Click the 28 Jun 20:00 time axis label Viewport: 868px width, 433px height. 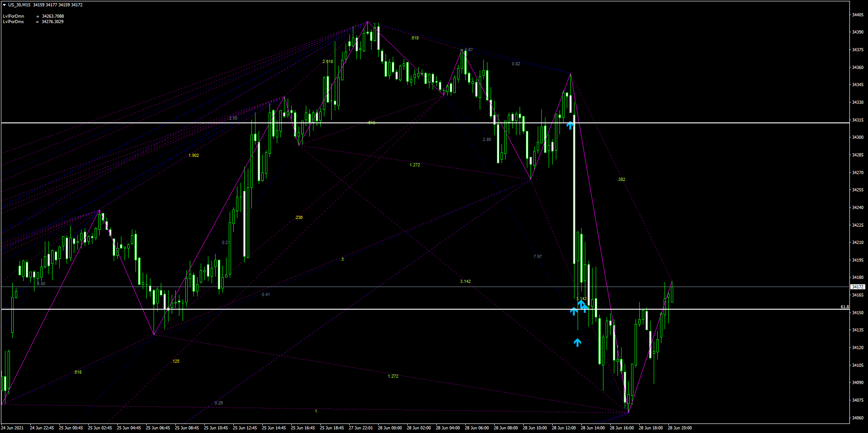click(680, 428)
